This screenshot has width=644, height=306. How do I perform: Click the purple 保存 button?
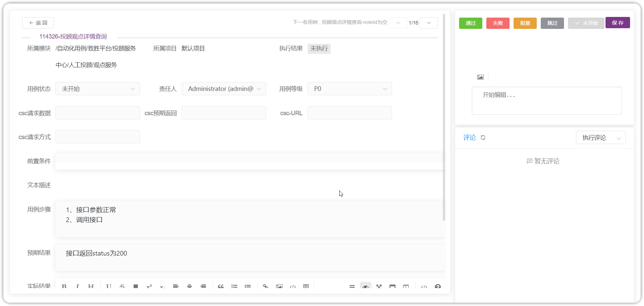(618, 23)
